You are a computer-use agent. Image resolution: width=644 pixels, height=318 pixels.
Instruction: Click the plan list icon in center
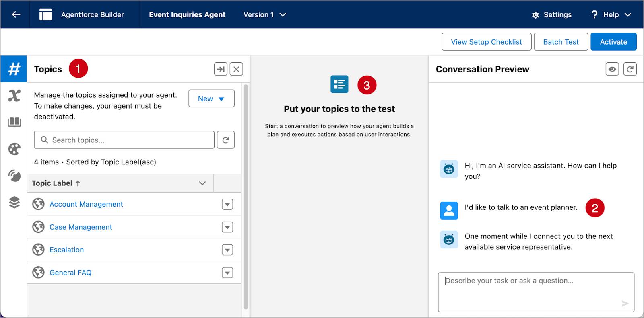coord(339,84)
